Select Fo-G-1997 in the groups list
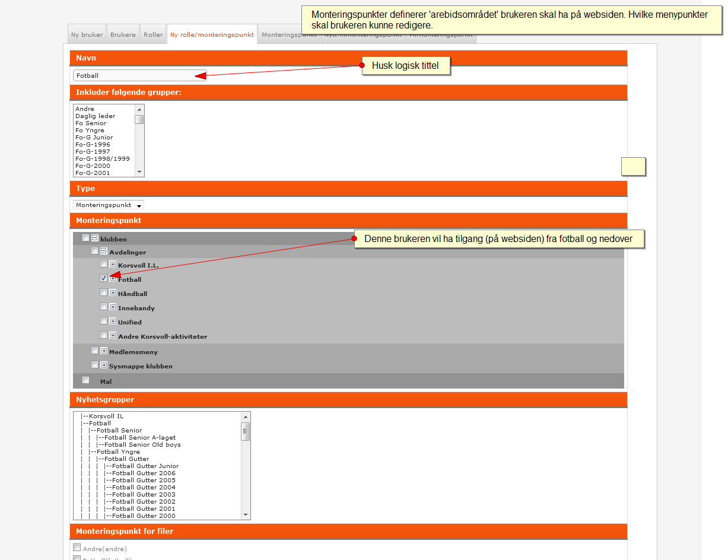The image size is (728, 560). point(93,152)
